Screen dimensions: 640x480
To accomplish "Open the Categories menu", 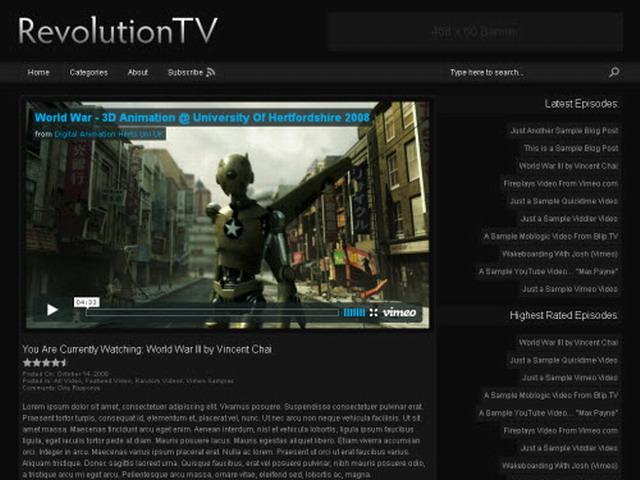I will point(89,73).
